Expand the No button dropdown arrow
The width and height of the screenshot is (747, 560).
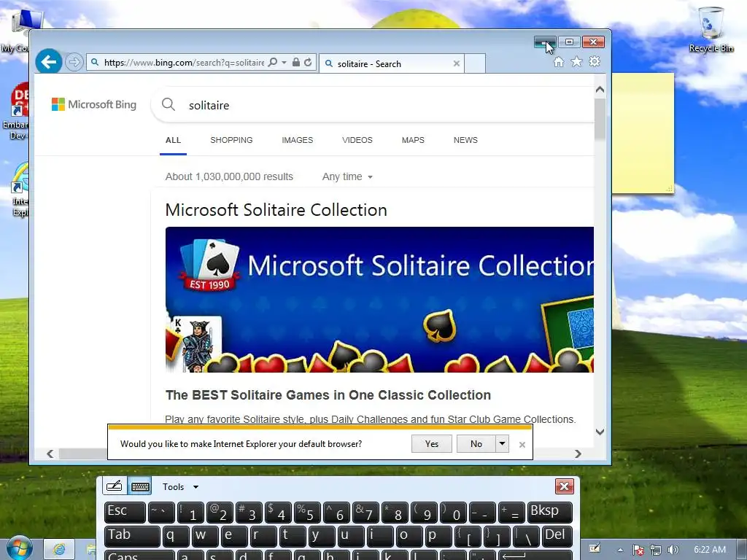[x=502, y=444]
